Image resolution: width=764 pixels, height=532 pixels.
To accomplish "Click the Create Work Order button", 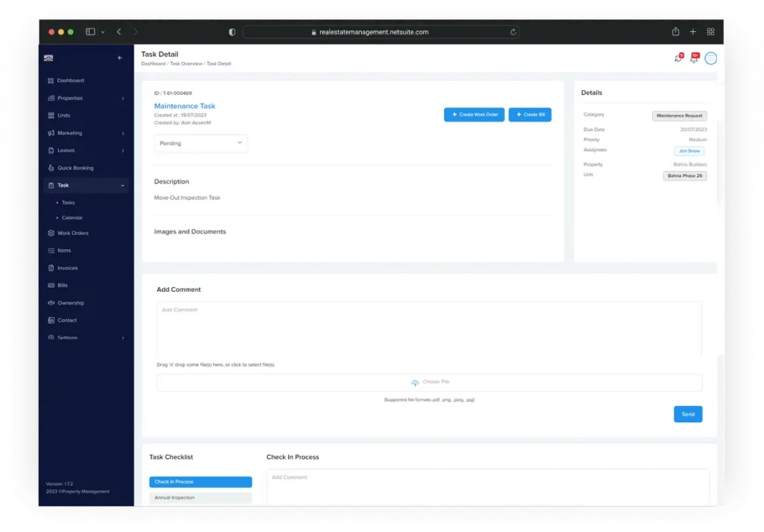I will click(474, 115).
